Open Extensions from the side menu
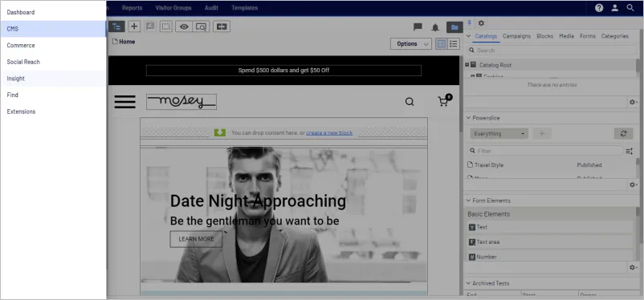Screen dimensions: 644x300 pos(53,111)
